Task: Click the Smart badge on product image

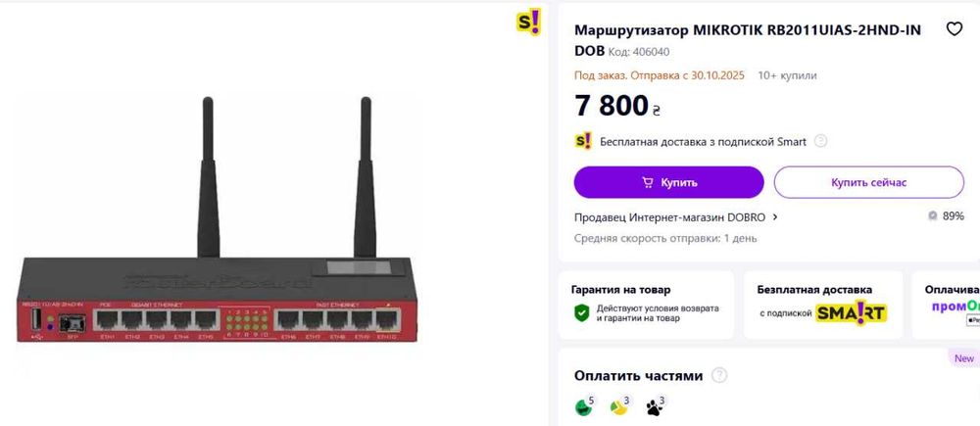Action: [527, 24]
